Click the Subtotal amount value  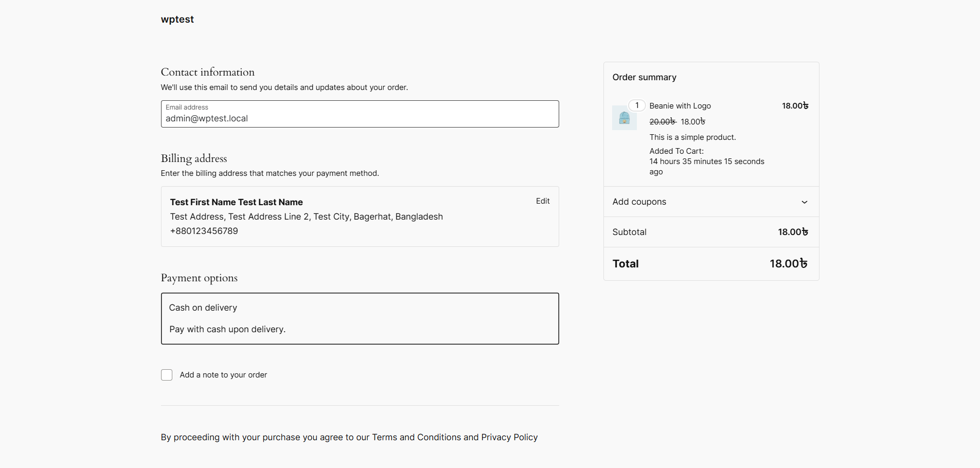793,232
